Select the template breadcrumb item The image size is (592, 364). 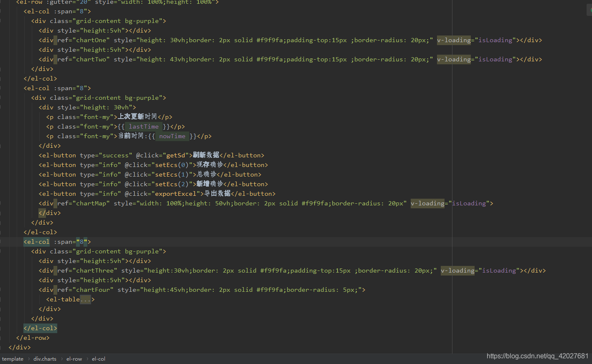[x=13, y=359]
